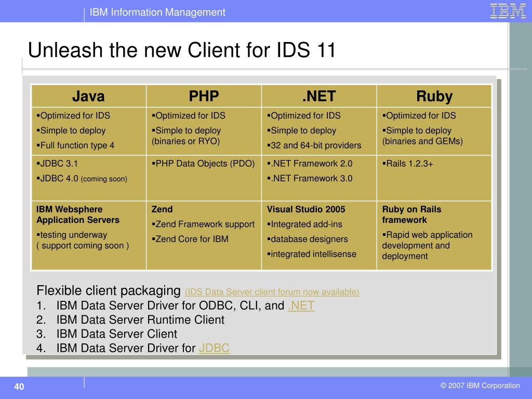Click 'PHP Data Objects (PDO)' bullet

[x=203, y=164]
